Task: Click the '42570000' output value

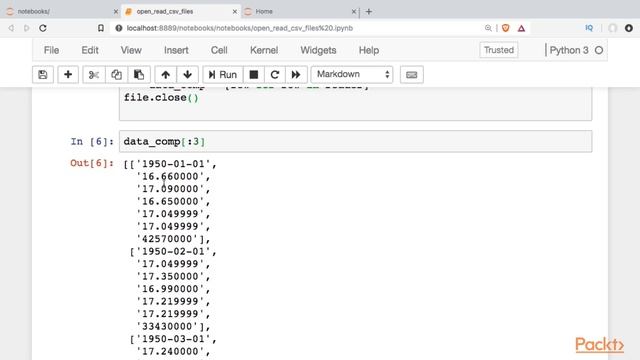Action: click(167, 239)
